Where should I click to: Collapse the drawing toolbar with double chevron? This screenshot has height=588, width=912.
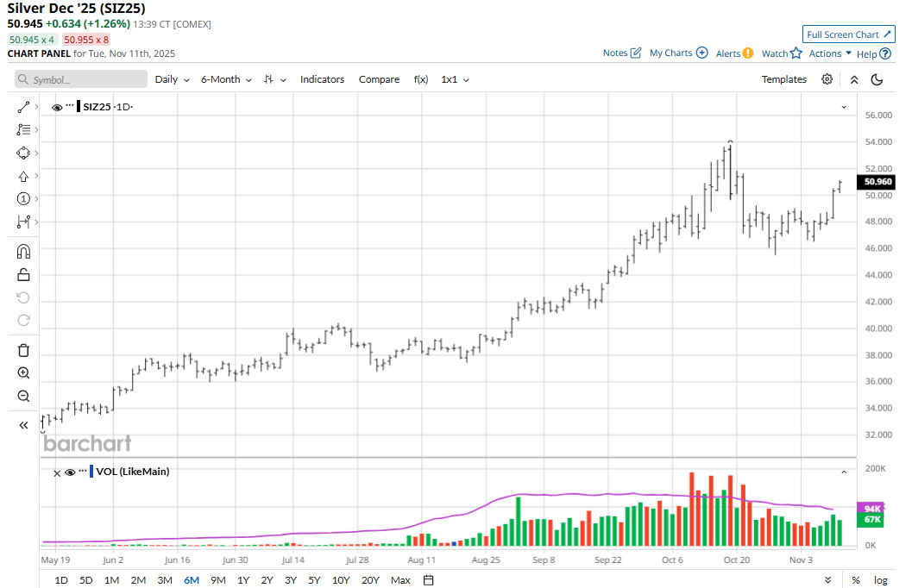tap(23, 425)
